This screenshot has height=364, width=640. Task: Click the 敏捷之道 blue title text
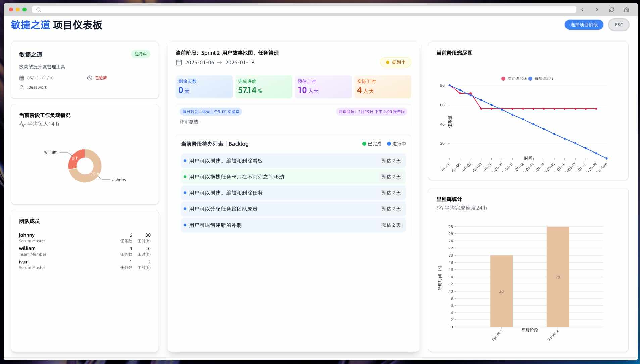(x=30, y=25)
